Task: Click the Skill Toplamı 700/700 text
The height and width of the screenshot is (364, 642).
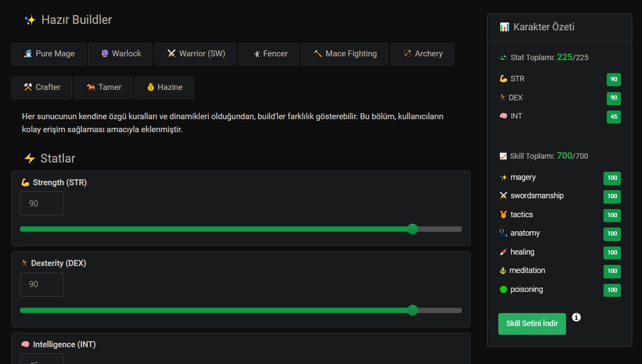Action: pyautogui.click(x=549, y=156)
